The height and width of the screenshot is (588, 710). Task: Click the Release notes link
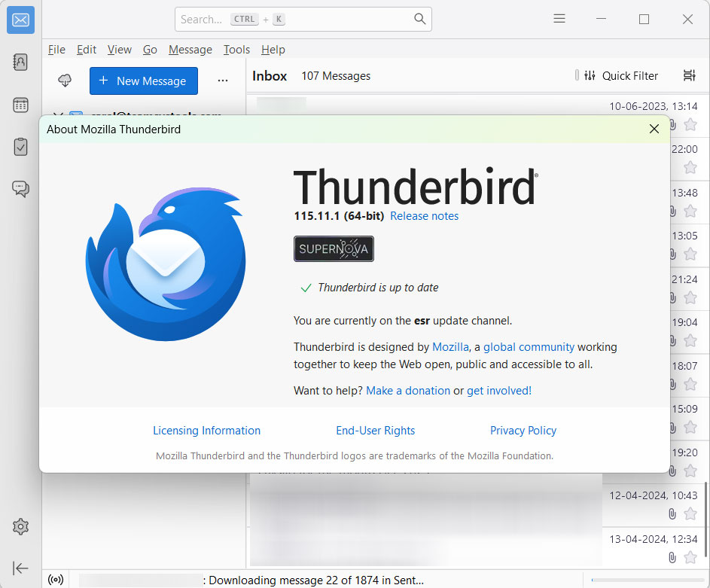coord(424,216)
